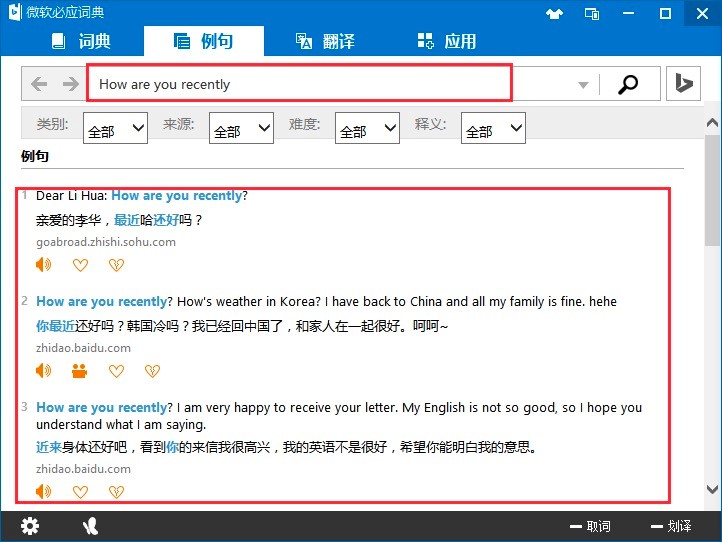Open the 类别 category dropdown

point(115,128)
